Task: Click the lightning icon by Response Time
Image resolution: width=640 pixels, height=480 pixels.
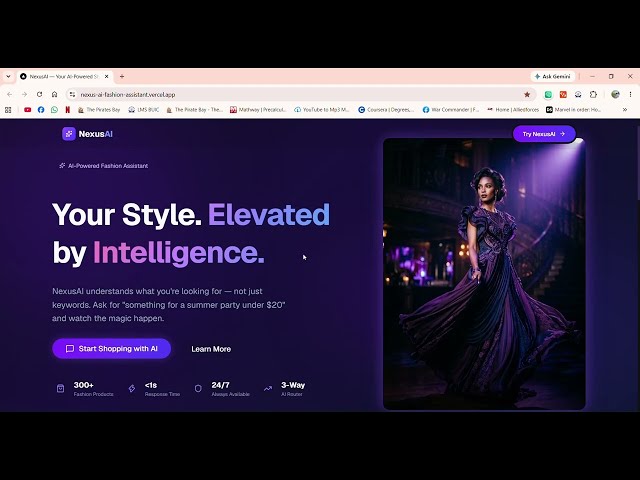Action: tap(132, 388)
